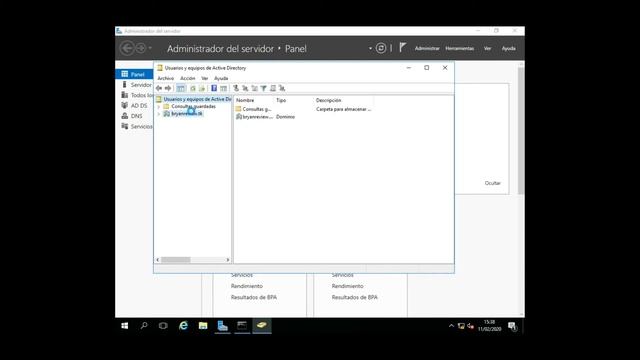Click the taskbar clock showing 15:38

[489, 326]
